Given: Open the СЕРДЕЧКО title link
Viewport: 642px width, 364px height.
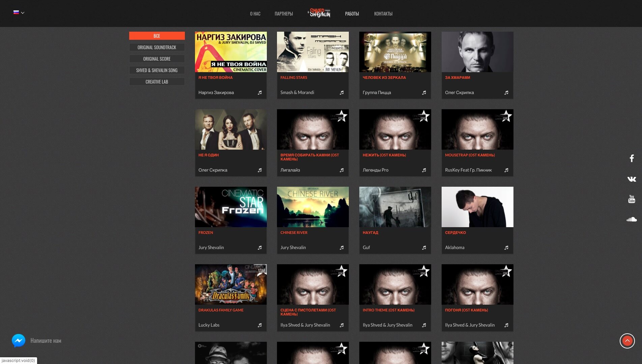Looking at the screenshot, I should 455,233.
